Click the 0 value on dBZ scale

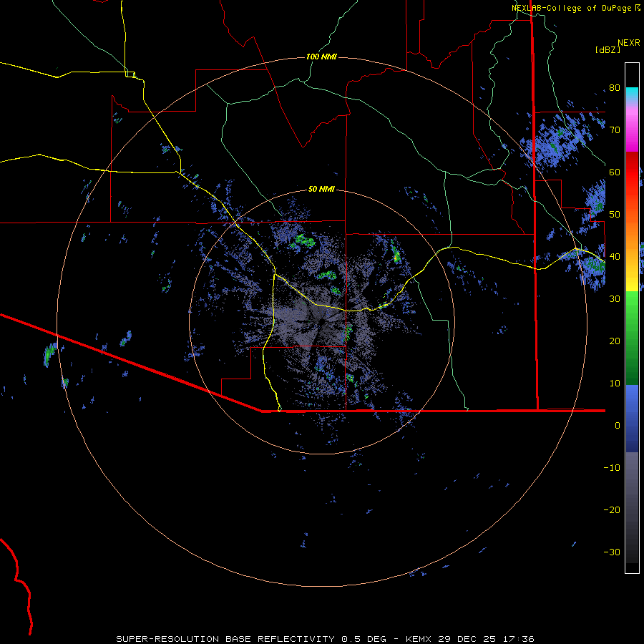(x=618, y=426)
